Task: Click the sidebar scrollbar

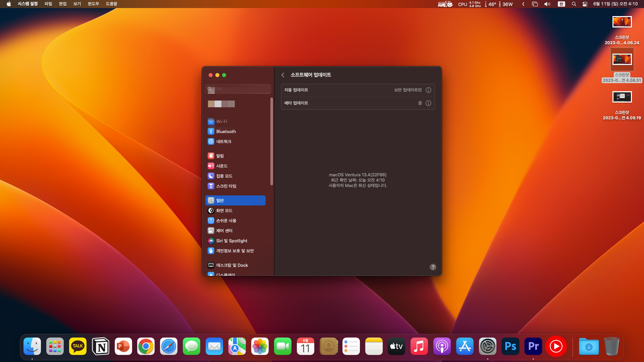Action: point(272,141)
